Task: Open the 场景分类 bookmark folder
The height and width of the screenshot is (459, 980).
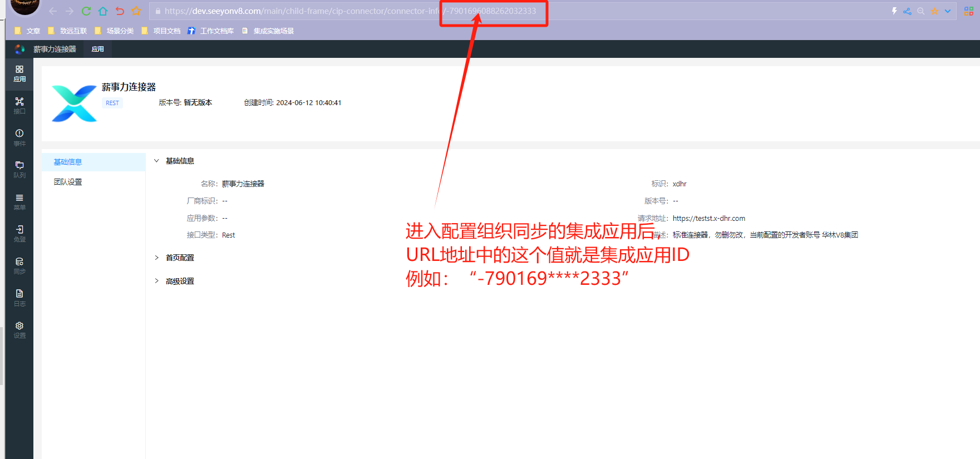Action: point(114,31)
